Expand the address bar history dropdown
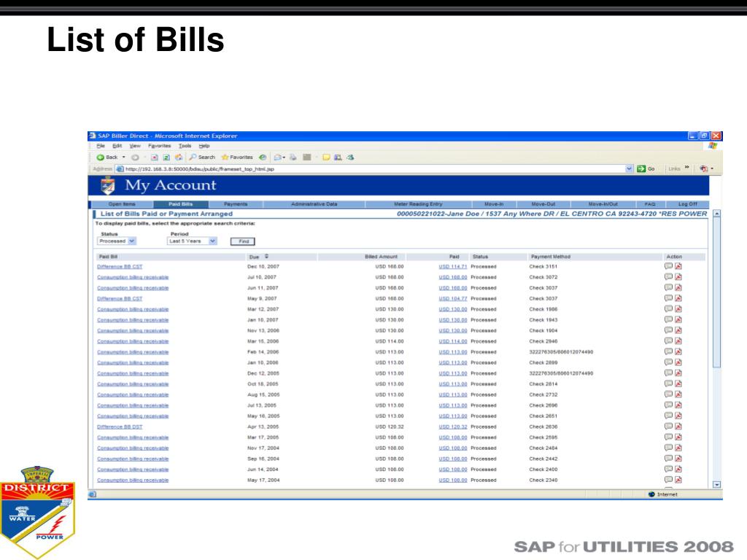This screenshot has width=747, height=560. tap(629, 168)
